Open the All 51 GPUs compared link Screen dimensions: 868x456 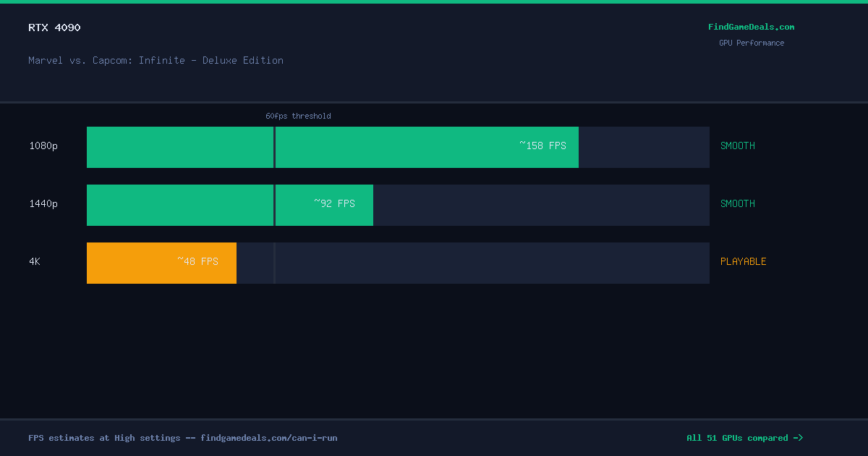tap(744, 438)
